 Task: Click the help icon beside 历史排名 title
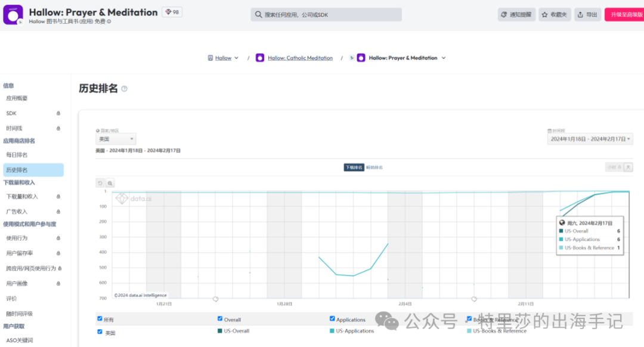125,89
